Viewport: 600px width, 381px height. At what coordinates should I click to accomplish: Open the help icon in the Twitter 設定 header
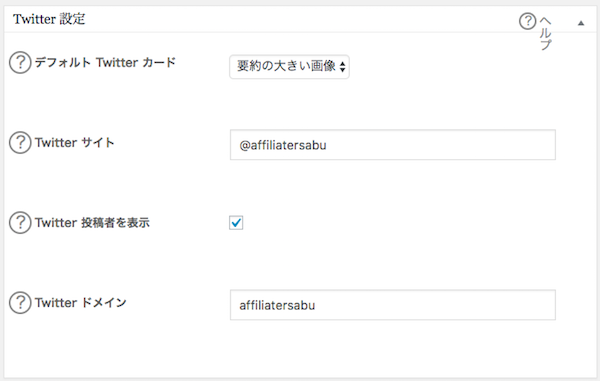(x=527, y=21)
